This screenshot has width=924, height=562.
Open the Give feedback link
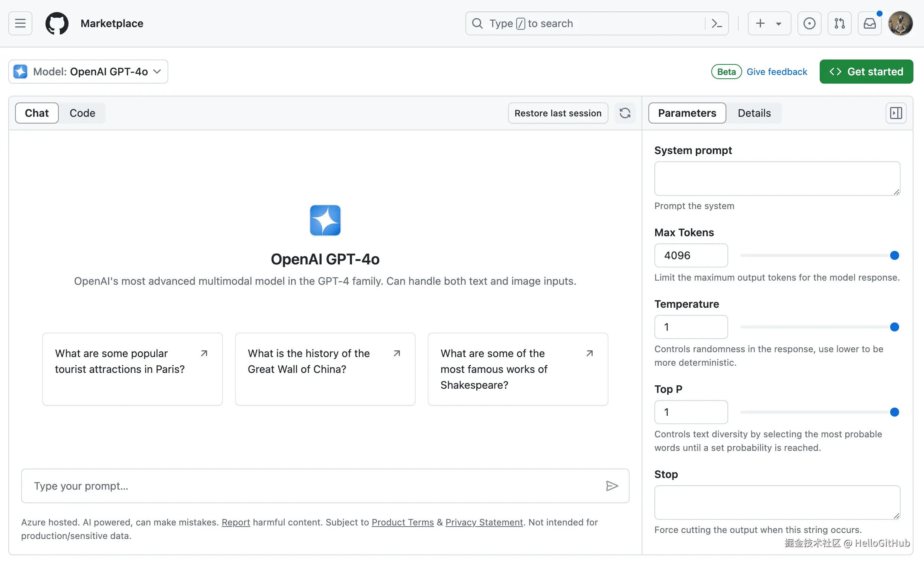(777, 72)
